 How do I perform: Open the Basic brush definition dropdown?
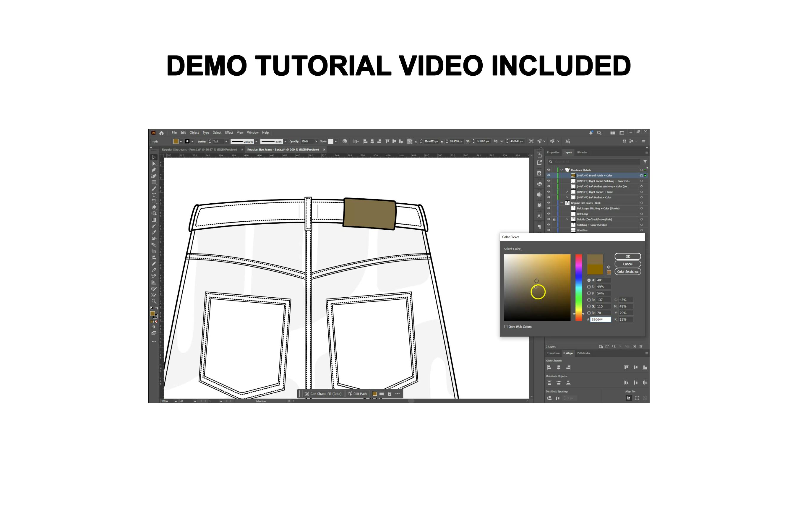pyautogui.click(x=285, y=142)
